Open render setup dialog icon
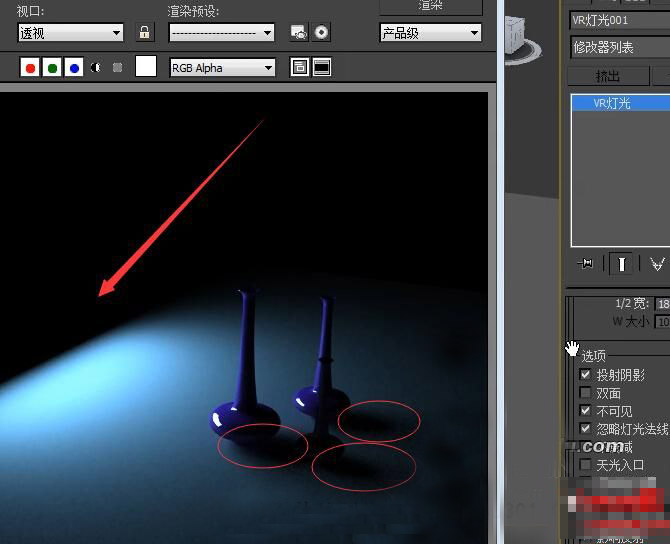This screenshot has width=670, height=544. (299, 32)
